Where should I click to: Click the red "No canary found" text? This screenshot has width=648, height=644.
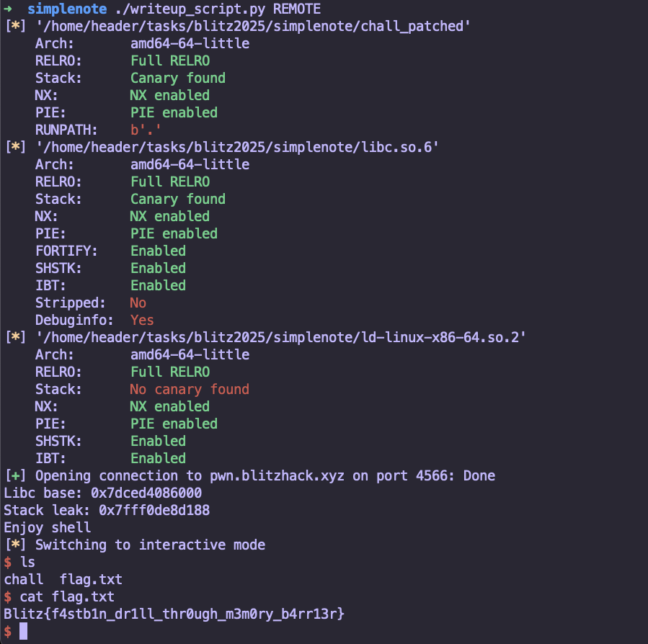(x=190, y=390)
